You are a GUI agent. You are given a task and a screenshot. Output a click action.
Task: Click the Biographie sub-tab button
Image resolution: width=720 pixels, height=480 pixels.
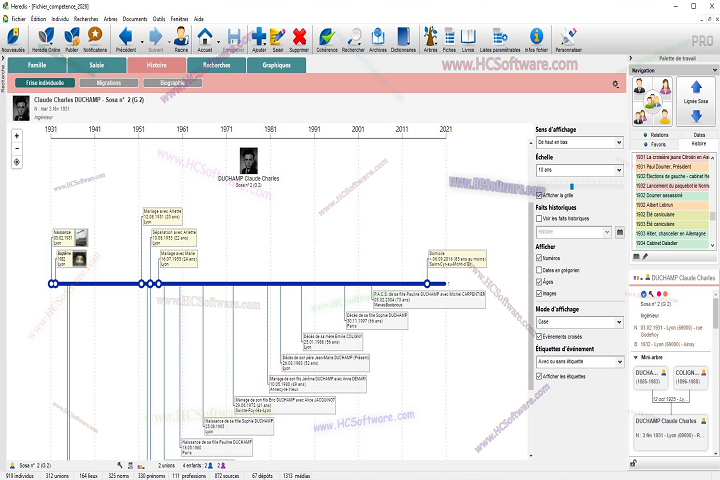pos(171,83)
